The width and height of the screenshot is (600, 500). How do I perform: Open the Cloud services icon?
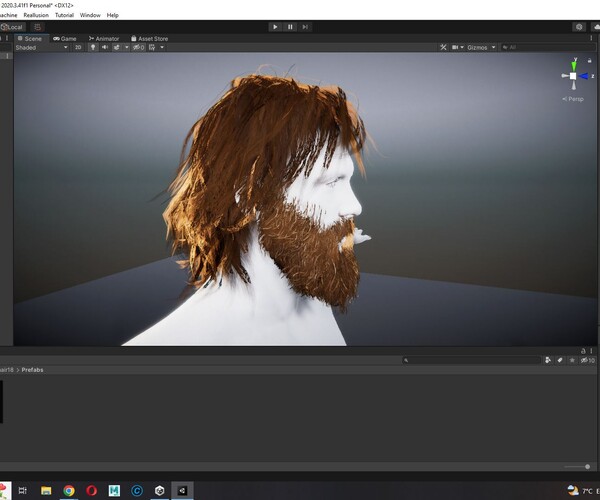pos(596,27)
